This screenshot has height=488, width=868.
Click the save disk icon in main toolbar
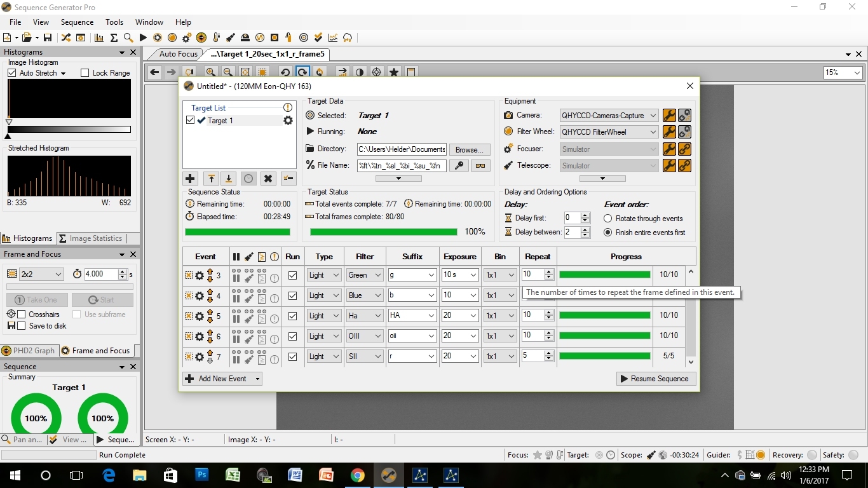pos(48,38)
